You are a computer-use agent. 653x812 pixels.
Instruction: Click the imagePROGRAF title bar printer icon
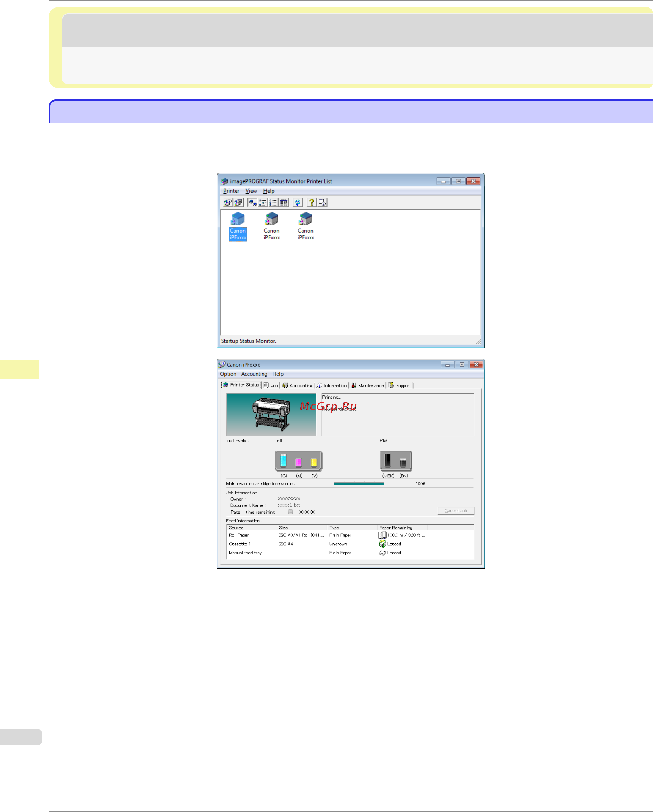pyautogui.click(x=224, y=181)
